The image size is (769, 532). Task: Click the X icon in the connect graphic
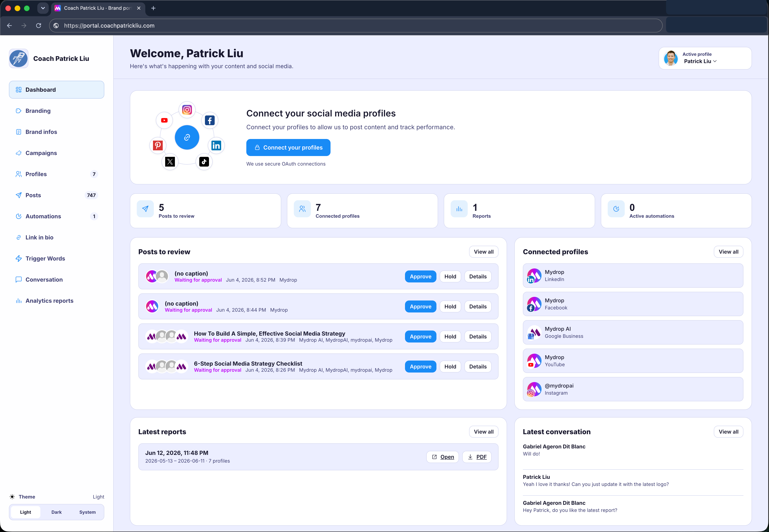coord(170,162)
